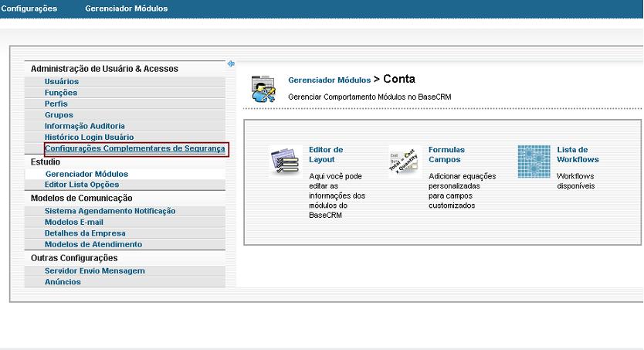Click the Gerenciador Módulos breadcrumb link
644x350 pixels.
tap(329, 80)
